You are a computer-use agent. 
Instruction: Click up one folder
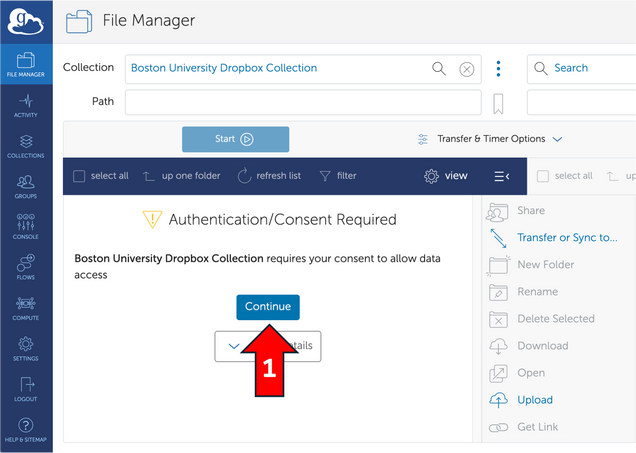point(182,176)
